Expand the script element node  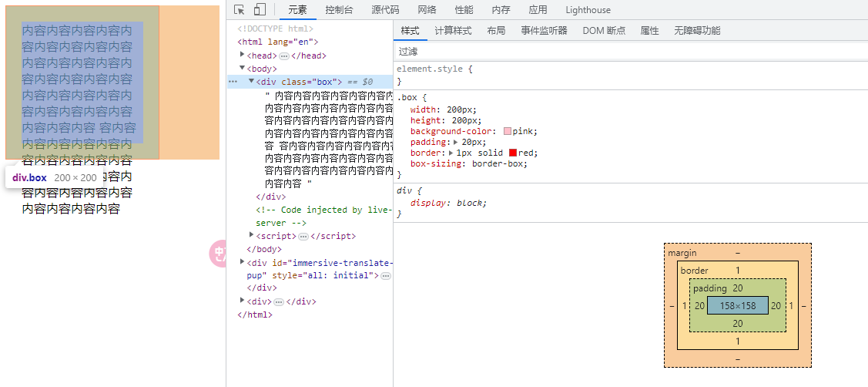click(x=252, y=236)
